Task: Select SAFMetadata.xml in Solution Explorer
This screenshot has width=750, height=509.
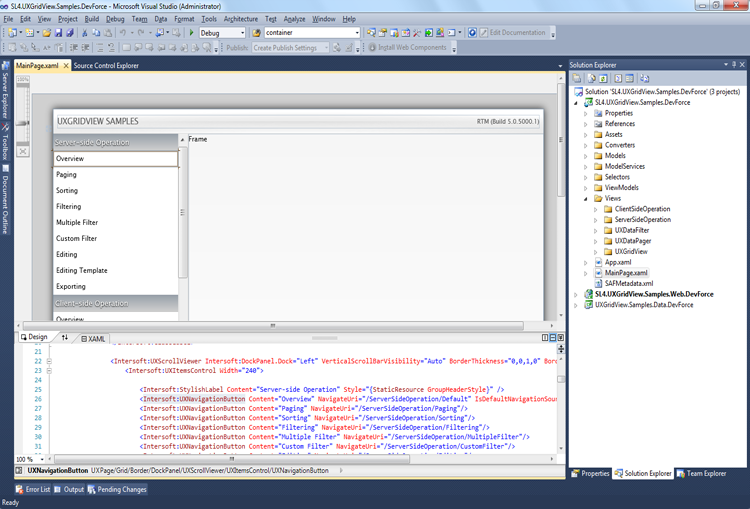Action: click(629, 284)
